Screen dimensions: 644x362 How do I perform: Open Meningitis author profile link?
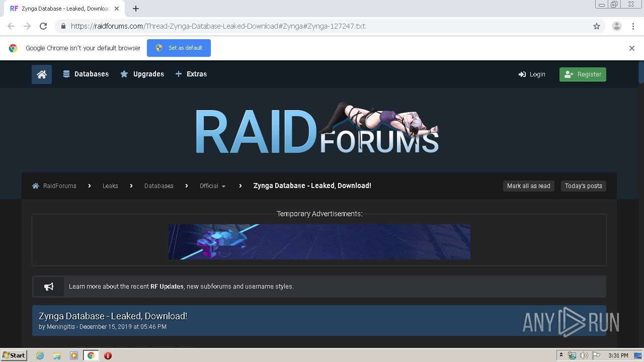tap(60, 327)
